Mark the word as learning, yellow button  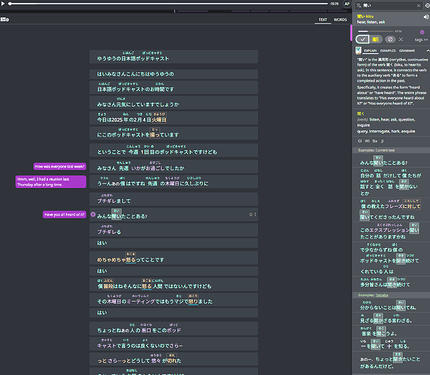click(376, 39)
